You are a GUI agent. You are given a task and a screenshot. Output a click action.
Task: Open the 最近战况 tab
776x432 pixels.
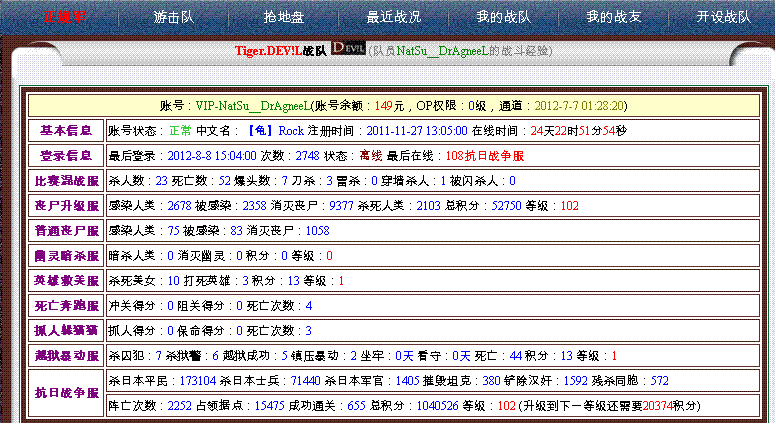[393, 17]
